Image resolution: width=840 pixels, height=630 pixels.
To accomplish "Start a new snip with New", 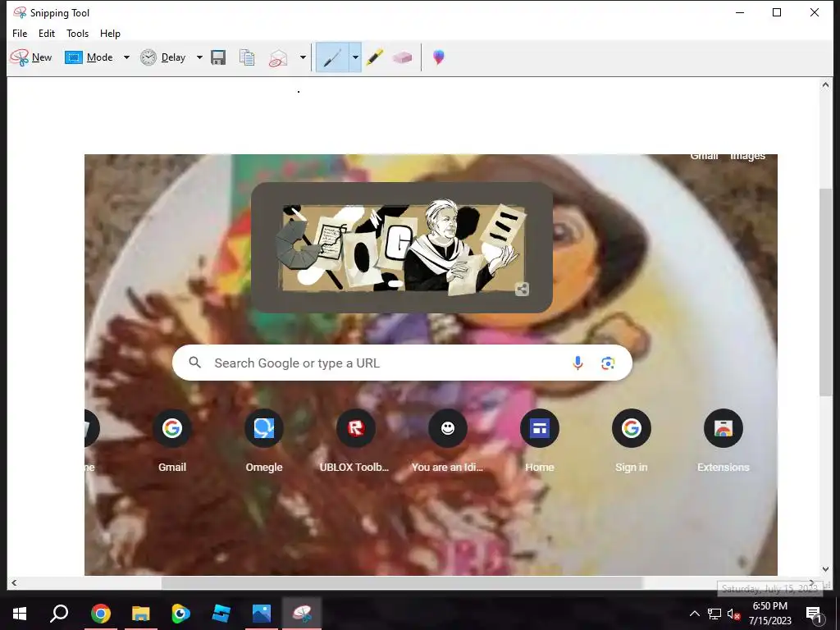I will click(31, 57).
